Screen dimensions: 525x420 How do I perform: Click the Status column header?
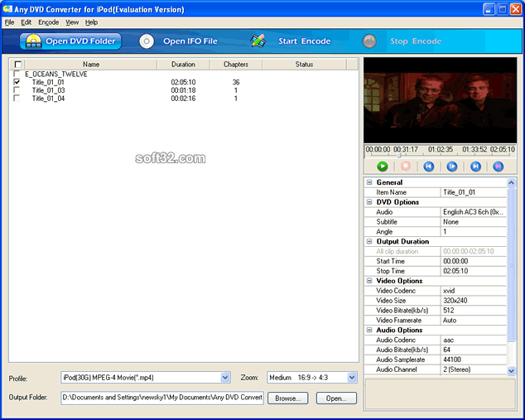click(x=304, y=65)
